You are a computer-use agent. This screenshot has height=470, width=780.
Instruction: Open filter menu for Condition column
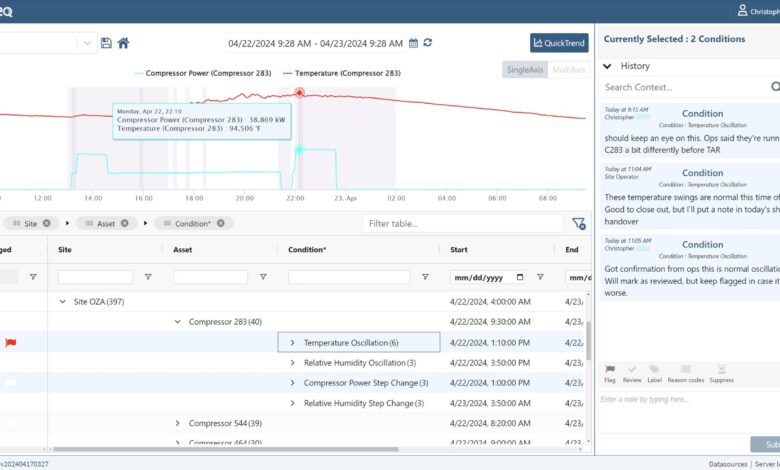(425, 277)
